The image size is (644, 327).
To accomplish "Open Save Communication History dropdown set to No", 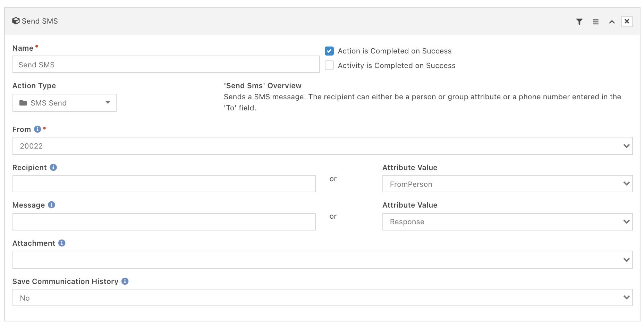I will point(322,297).
